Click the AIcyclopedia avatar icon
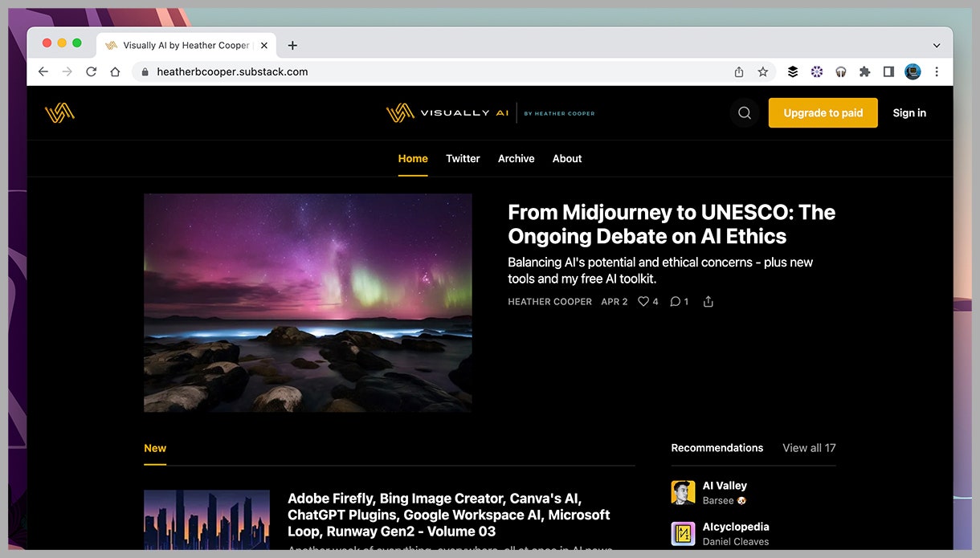The height and width of the screenshot is (558, 980). [x=683, y=534]
